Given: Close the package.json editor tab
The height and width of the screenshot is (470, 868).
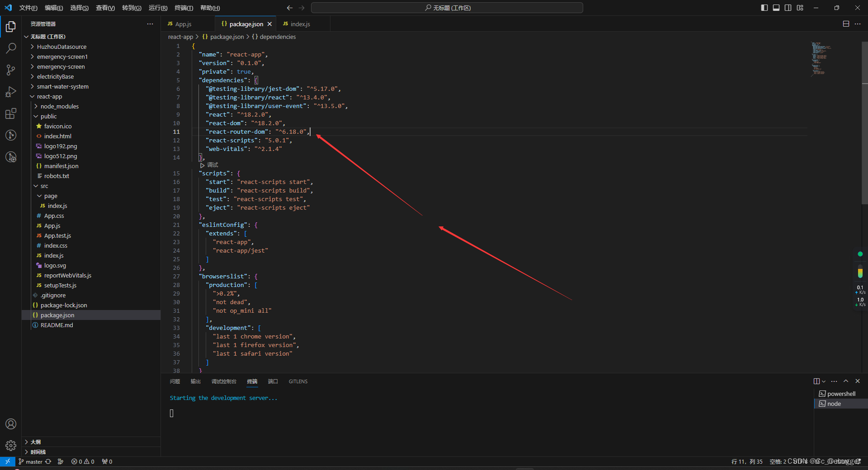Looking at the screenshot, I should click(x=270, y=24).
